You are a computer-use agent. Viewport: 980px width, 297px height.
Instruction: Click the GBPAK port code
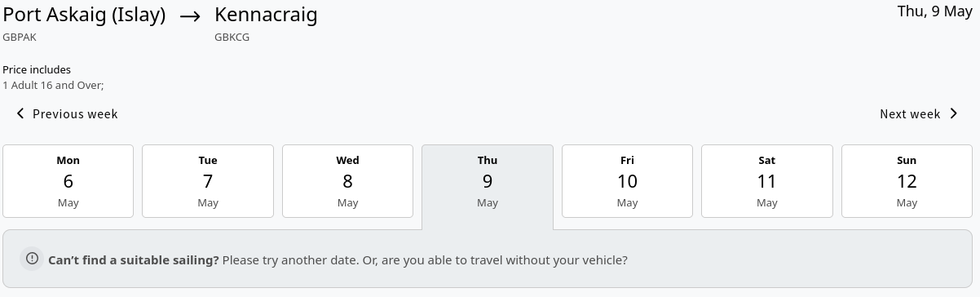tap(20, 38)
